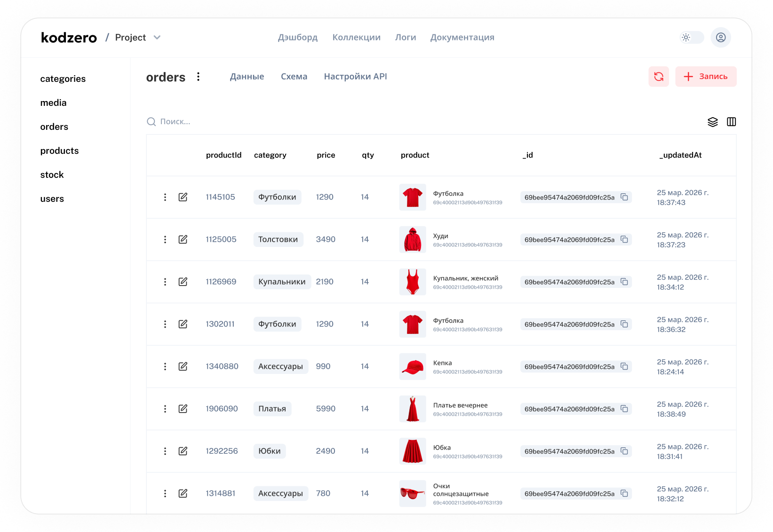Edit the row with productId 1145105

[183, 197]
